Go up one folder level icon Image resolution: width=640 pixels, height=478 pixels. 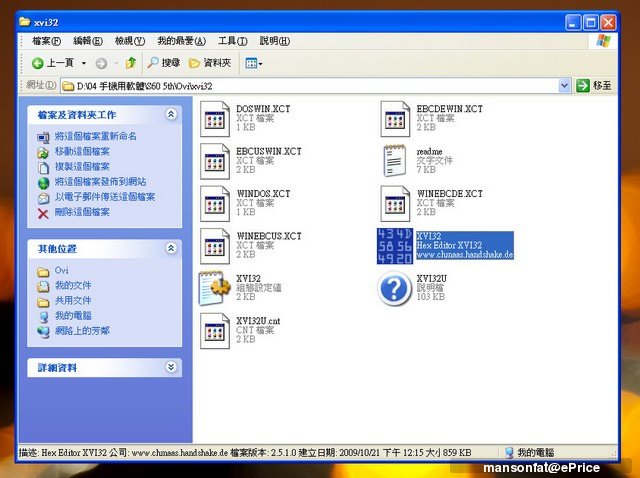131,63
